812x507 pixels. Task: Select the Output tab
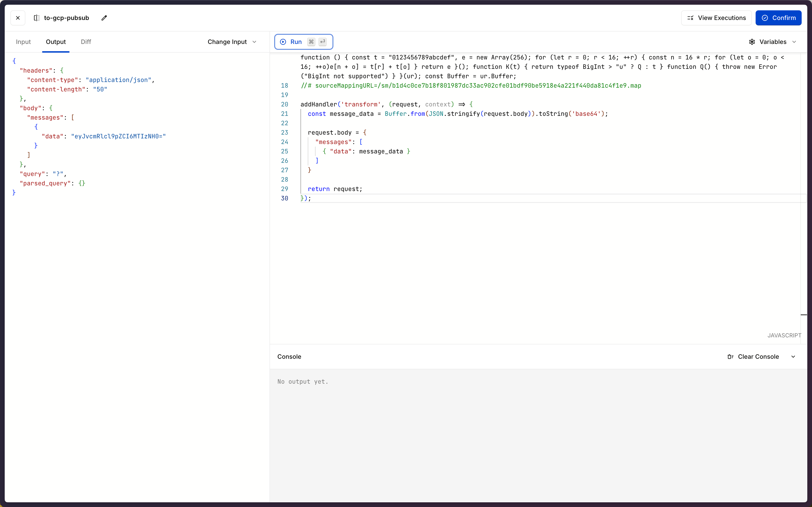click(56, 42)
